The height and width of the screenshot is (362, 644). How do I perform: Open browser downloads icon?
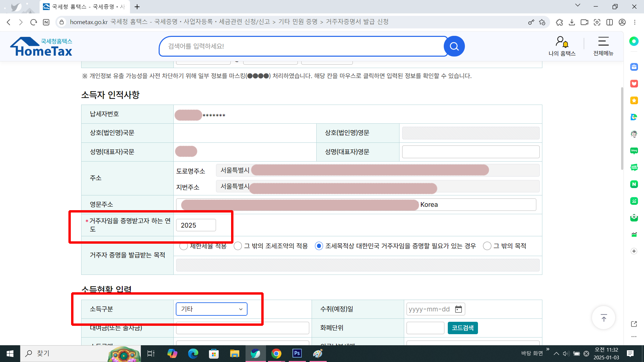tap(572, 22)
